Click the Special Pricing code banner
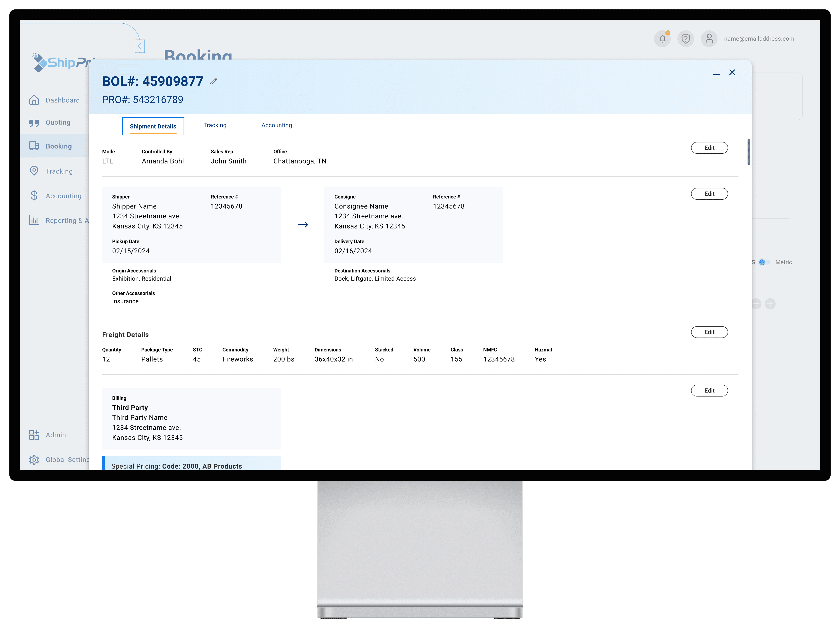The height and width of the screenshot is (634, 840). 191,464
